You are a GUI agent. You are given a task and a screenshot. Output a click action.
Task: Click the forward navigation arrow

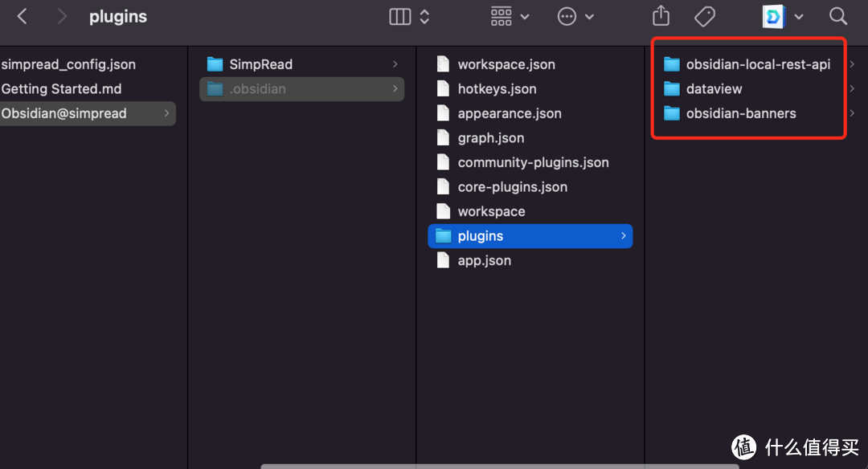(63, 15)
